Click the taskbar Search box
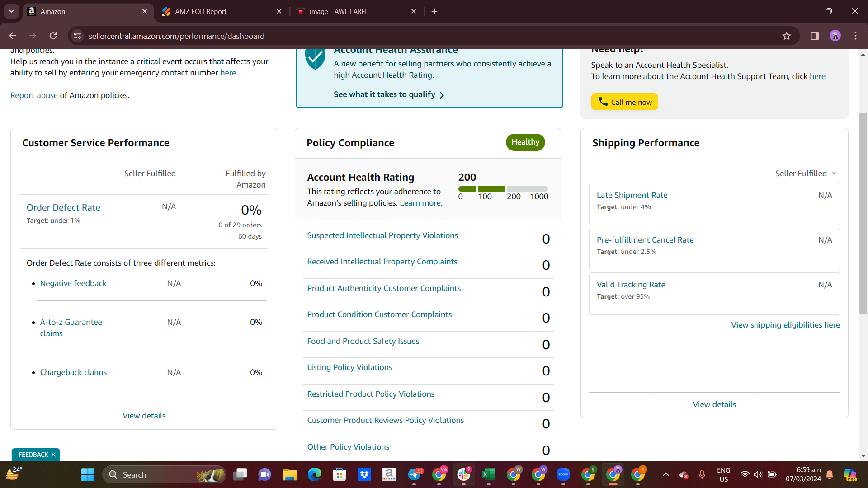 (x=165, y=474)
